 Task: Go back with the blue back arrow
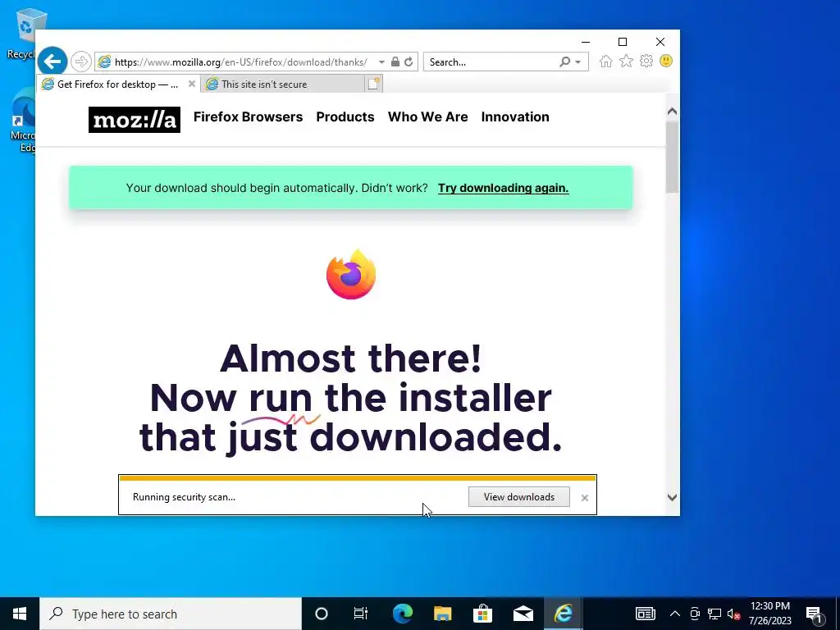52,62
